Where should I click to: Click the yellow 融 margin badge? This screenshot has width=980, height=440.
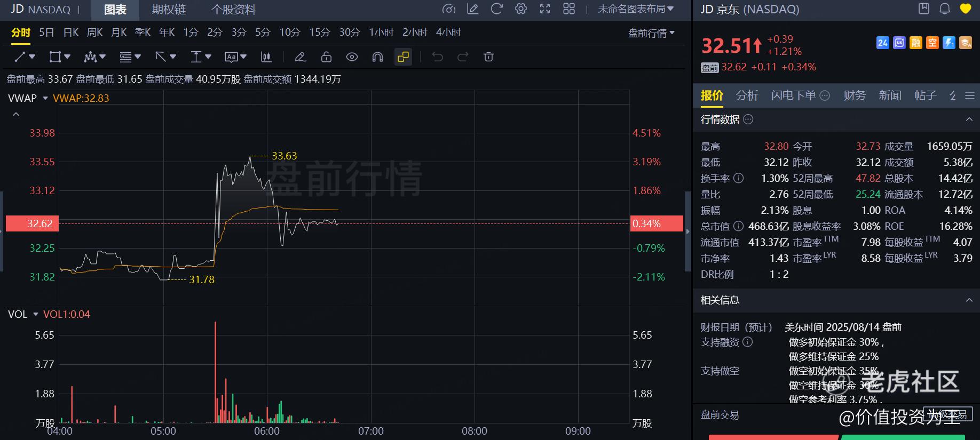916,43
